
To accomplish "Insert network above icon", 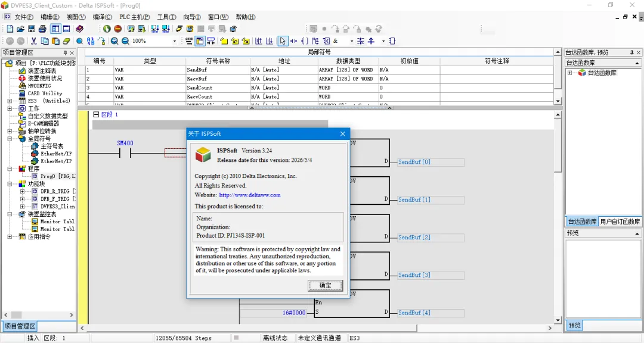I will point(258,41).
